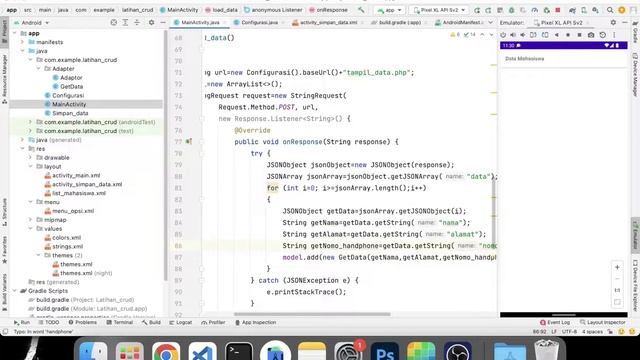640x360 pixels.
Task: Expand the manifests folder
Action: [22, 42]
